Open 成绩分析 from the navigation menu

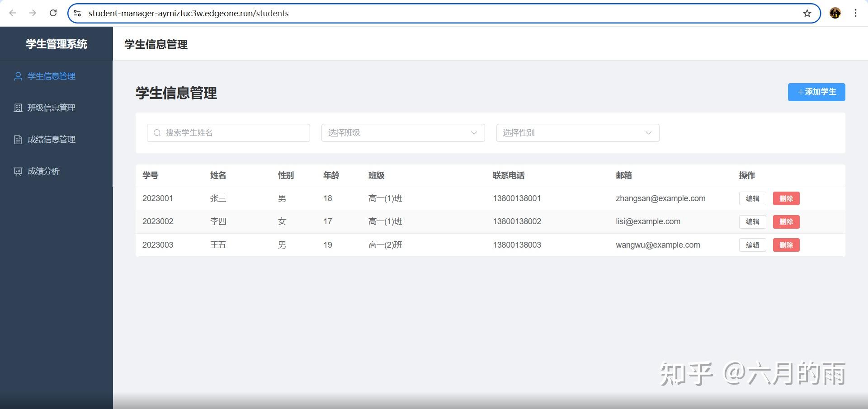point(43,171)
